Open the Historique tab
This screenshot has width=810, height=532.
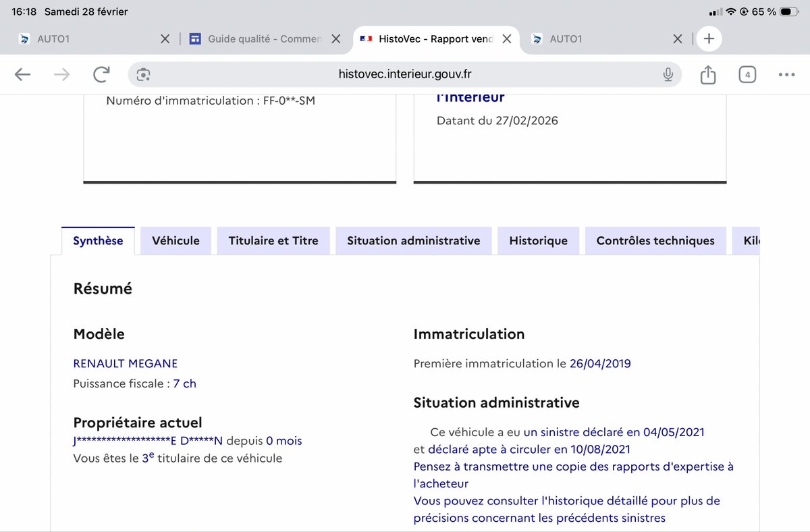click(x=538, y=241)
